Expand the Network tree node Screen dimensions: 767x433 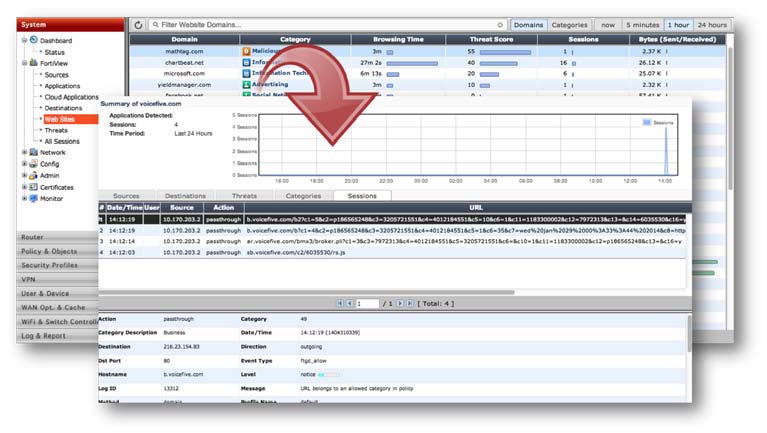point(24,152)
